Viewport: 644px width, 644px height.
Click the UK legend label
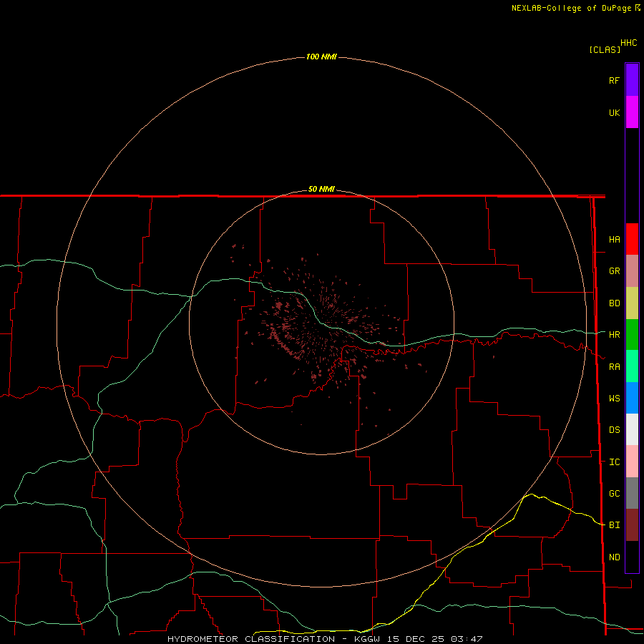click(x=614, y=112)
